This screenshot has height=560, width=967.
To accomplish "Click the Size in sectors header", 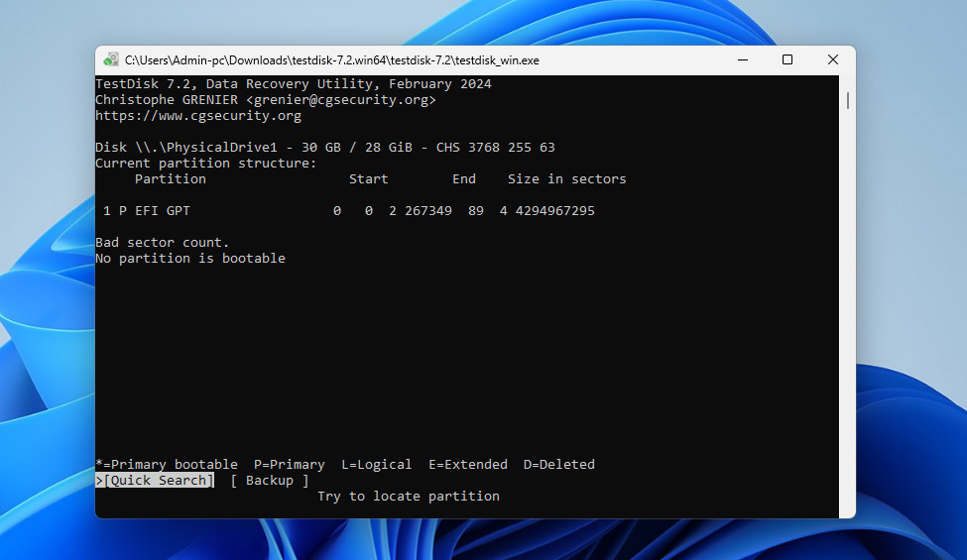I will pyautogui.click(x=566, y=179).
